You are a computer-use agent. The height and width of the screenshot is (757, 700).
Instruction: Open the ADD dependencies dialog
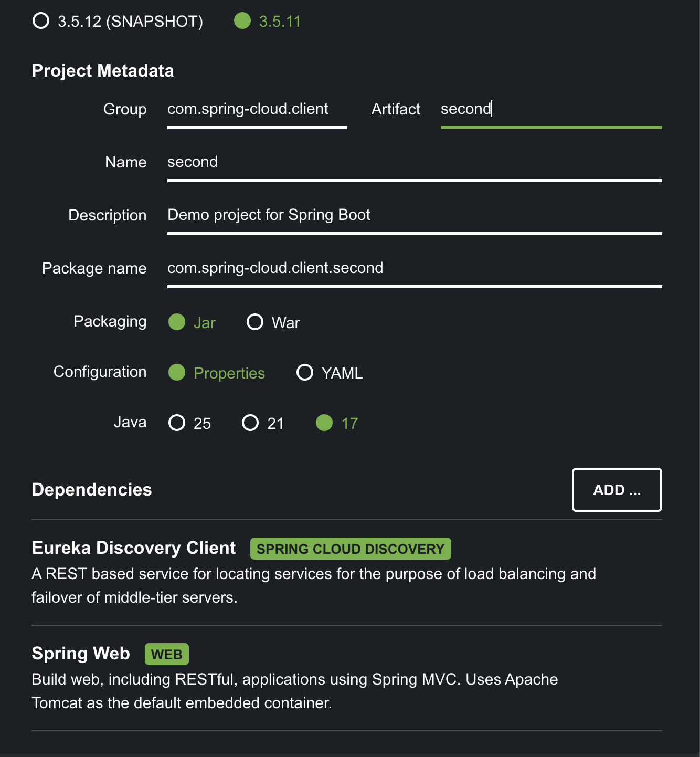pos(617,490)
